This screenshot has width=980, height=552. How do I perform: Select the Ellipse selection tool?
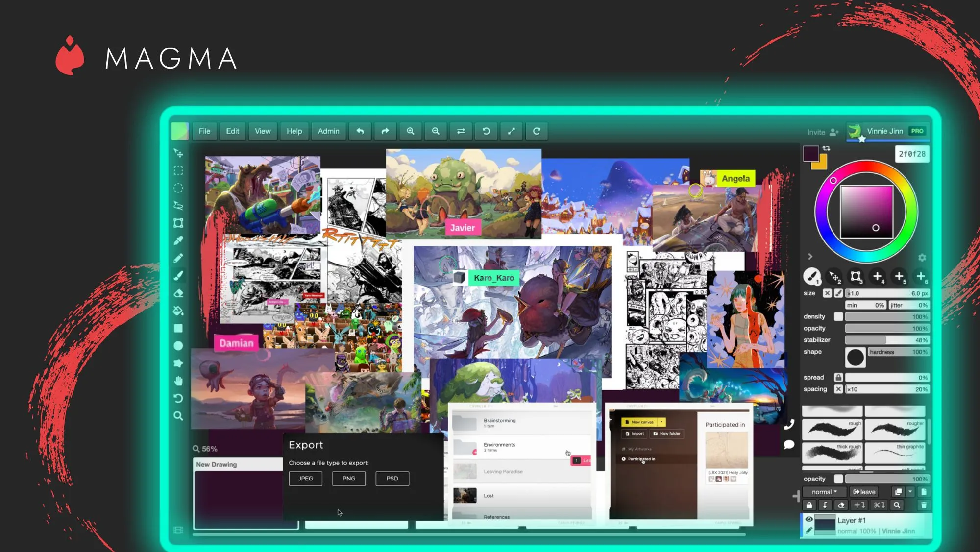point(178,188)
